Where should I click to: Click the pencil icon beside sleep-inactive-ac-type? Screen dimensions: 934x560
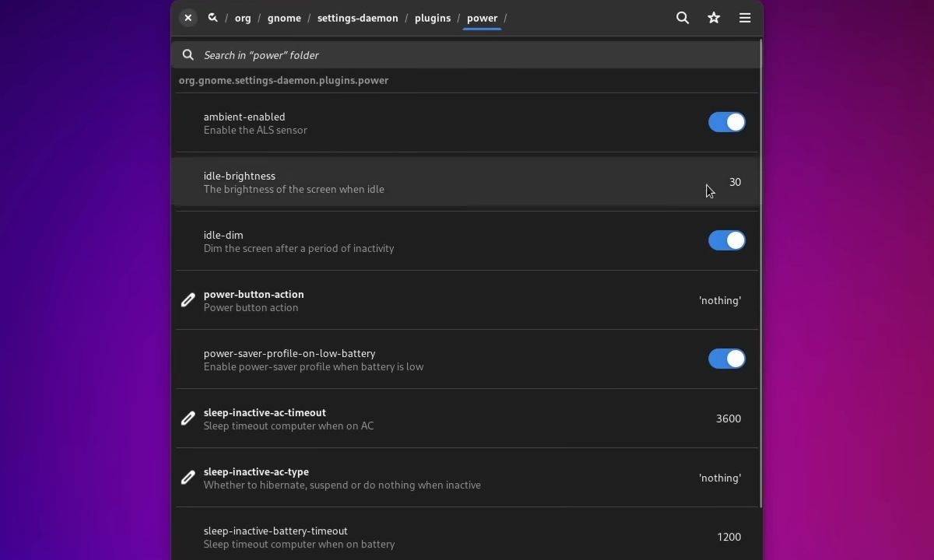click(188, 478)
